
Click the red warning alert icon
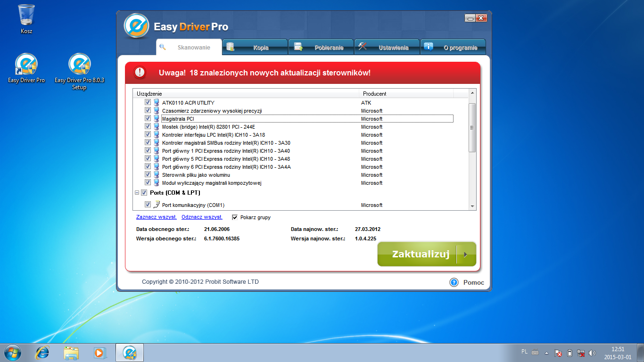tap(140, 72)
